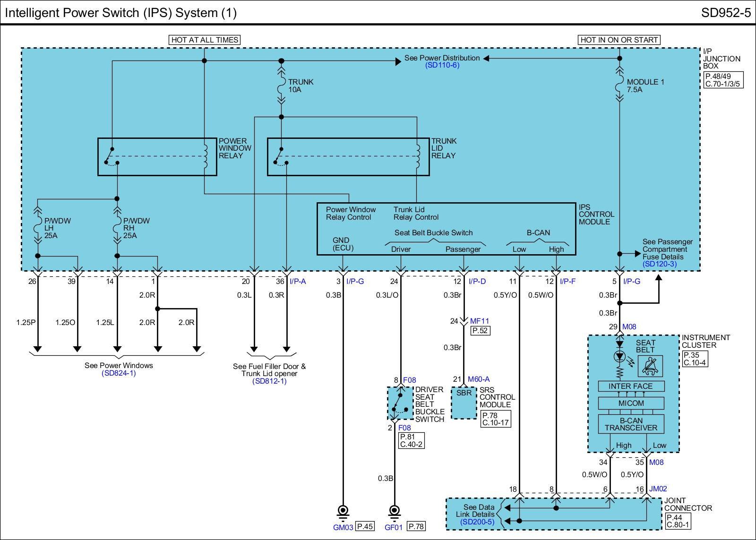Click the HOT IN ON OR START label
This screenshot has width=756, height=540.
(619, 40)
